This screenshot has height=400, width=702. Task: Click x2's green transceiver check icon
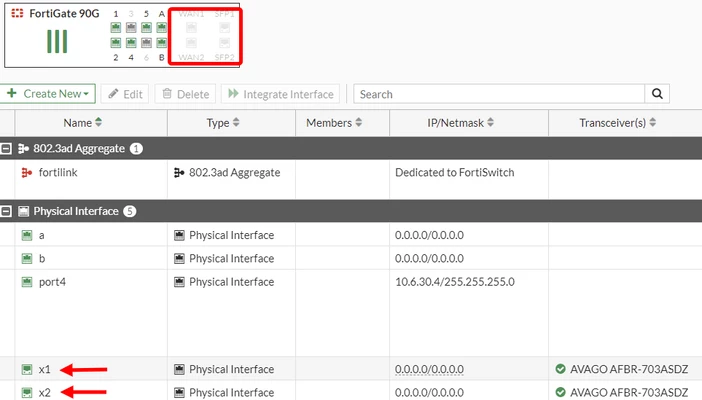[560, 392]
